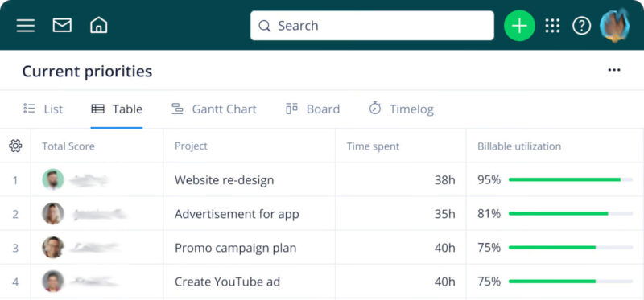Open the user profile avatar
644x300 pixels.
click(x=615, y=26)
